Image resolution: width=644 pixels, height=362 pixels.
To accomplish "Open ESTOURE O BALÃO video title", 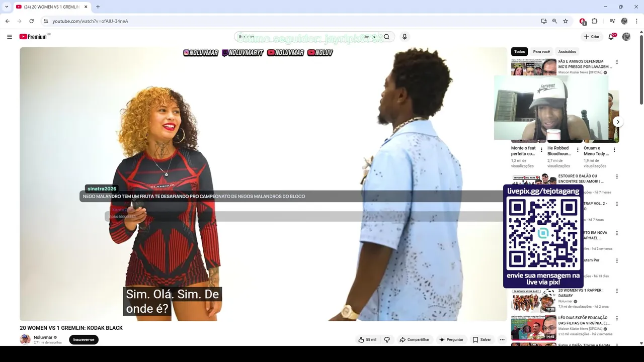I will coord(581,178).
